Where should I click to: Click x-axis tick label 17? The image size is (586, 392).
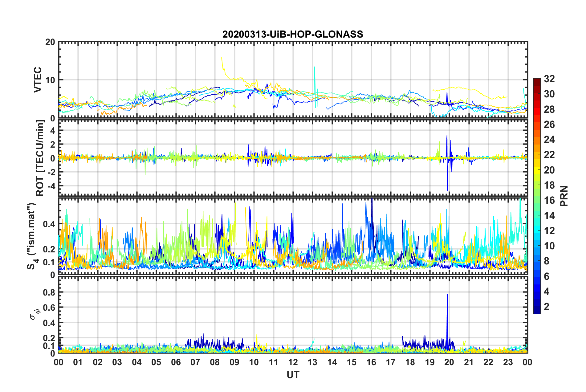point(391,362)
